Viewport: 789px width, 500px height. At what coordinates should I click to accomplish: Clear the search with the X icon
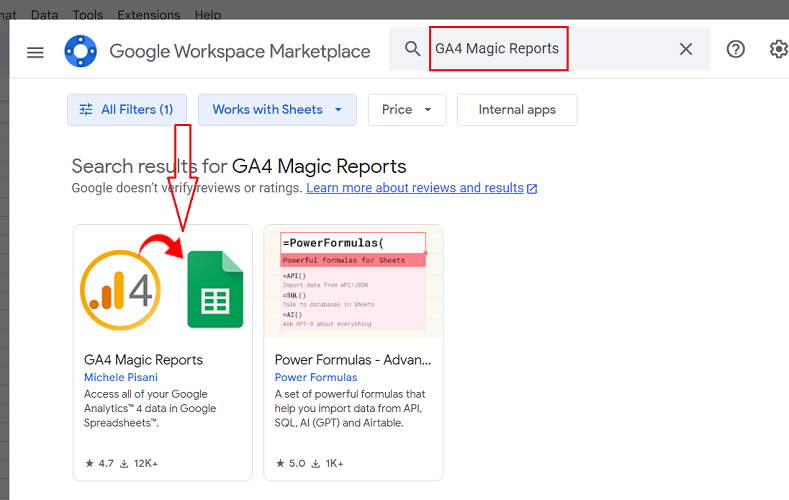686,49
